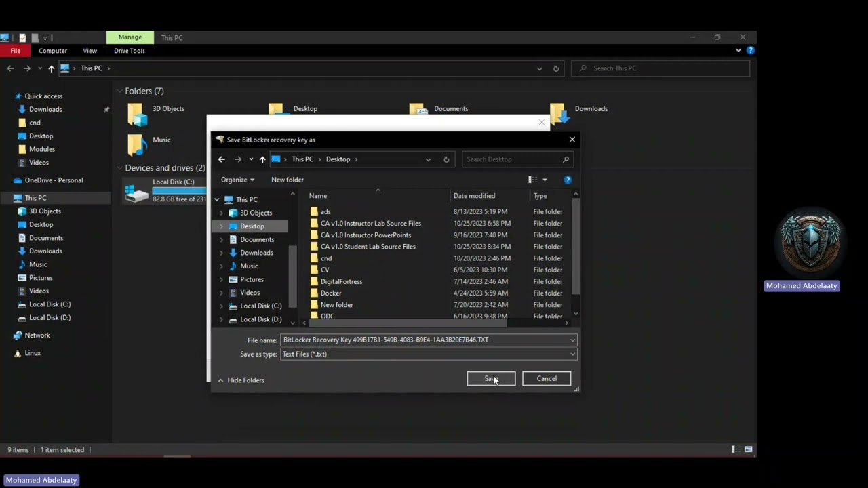This screenshot has height=488, width=868.
Task: Open File name history dropdown arrow
Action: click(x=572, y=340)
